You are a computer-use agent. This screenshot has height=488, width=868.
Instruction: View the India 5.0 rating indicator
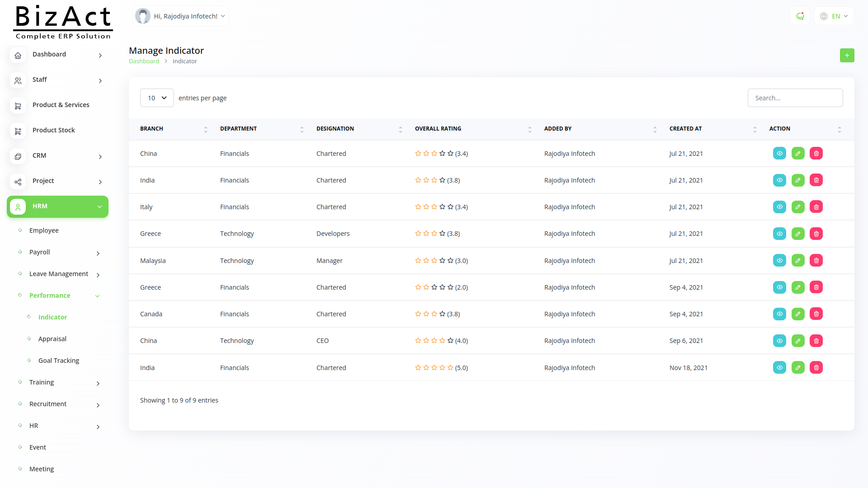(779, 367)
